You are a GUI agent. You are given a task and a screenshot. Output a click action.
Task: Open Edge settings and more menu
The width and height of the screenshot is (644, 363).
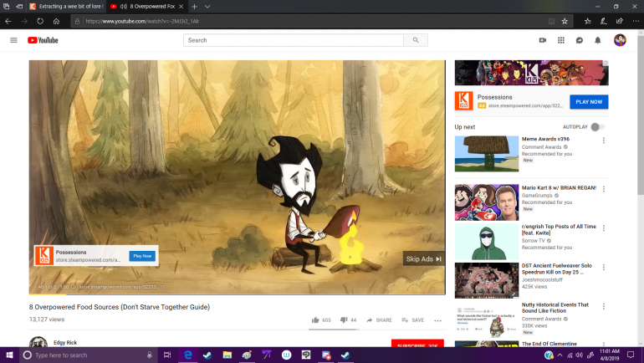[x=636, y=22]
